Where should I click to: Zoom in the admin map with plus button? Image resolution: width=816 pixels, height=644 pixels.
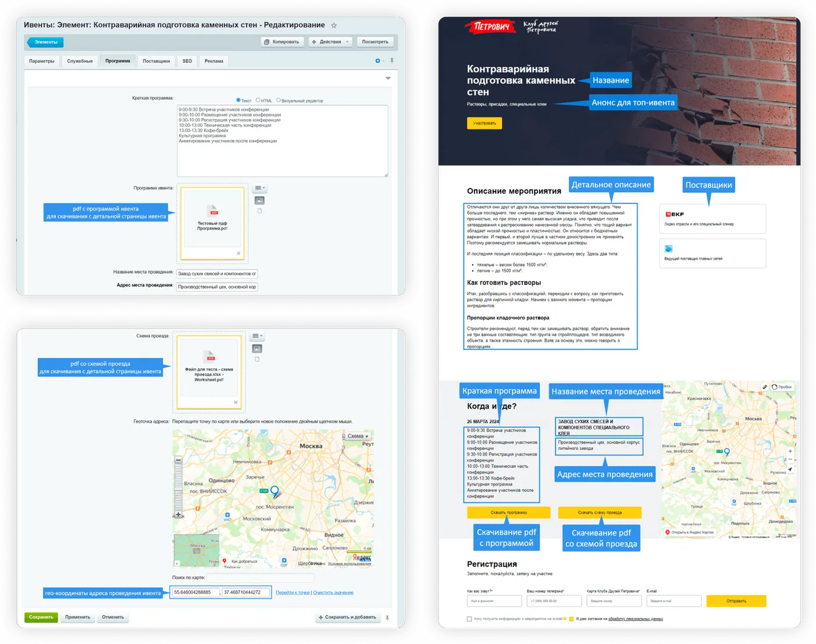click(178, 515)
